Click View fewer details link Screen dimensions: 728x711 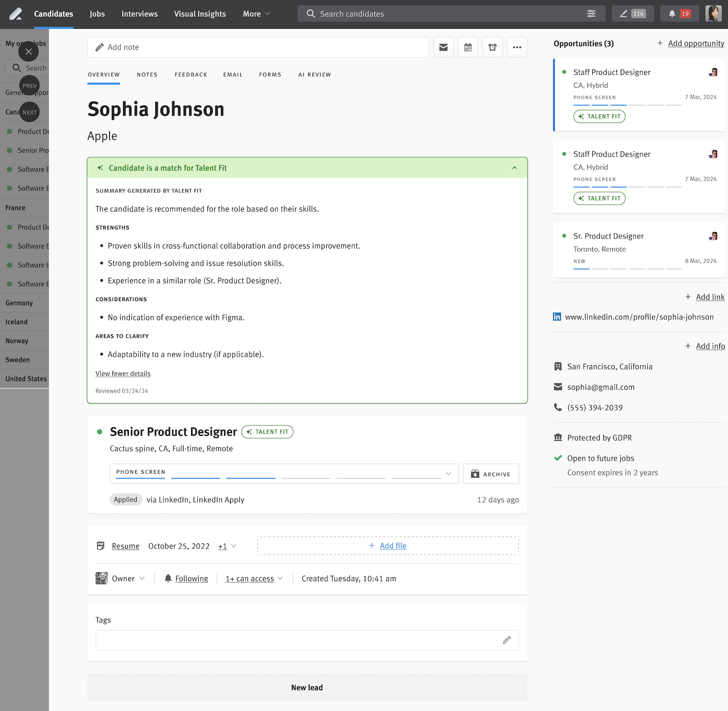coord(123,374)
